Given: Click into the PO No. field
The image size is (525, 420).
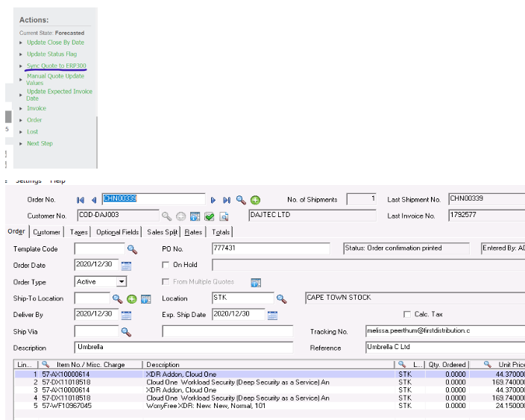Looking at the screenshot, I should 271,248.
